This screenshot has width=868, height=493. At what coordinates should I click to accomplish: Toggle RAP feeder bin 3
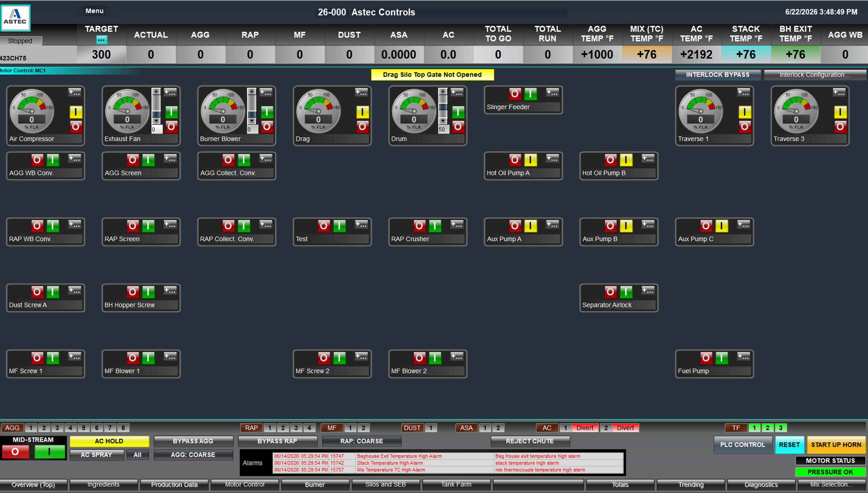296,428
